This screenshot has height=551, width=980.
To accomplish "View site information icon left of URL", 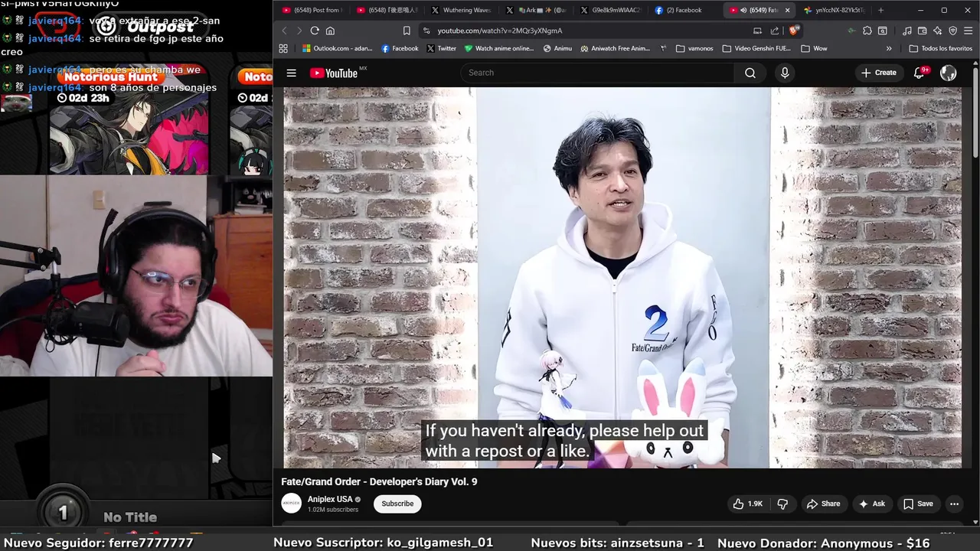I will click(x=426, y=31).
